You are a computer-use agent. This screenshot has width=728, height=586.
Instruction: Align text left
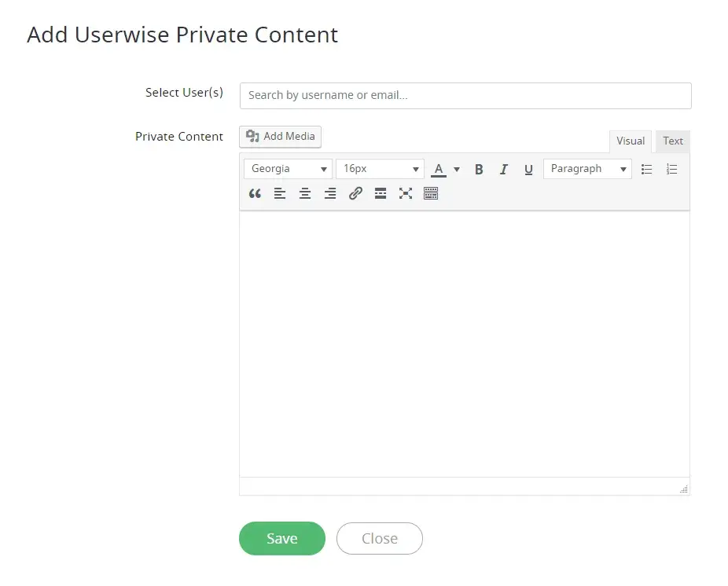280,193
